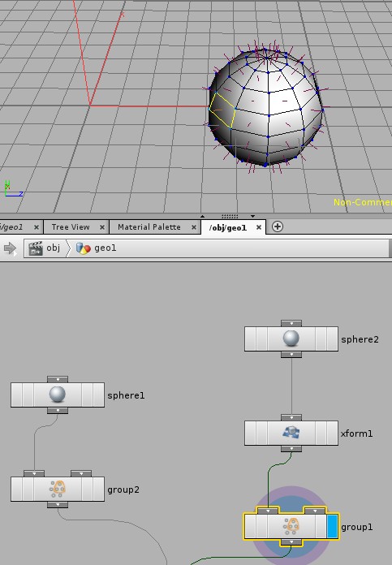Screen dimensions: 392x565
Task: Expand pane using the up arrow divider
Action: point(202,216)
